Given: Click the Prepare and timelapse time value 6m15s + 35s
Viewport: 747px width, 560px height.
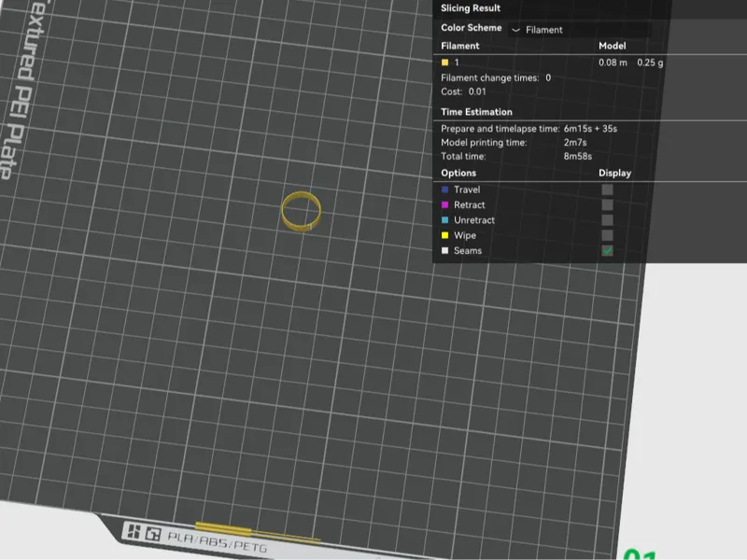Looking at the screenshot, I should 590,129.
